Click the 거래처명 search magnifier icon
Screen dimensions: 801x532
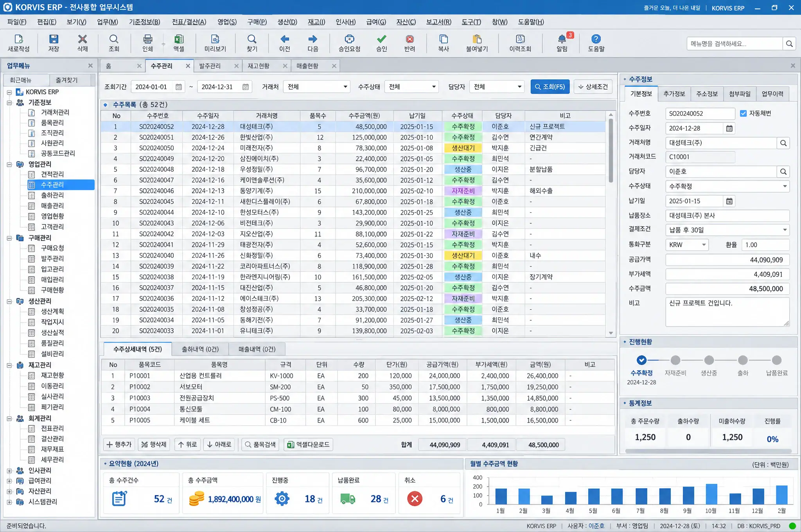point(783,143)
